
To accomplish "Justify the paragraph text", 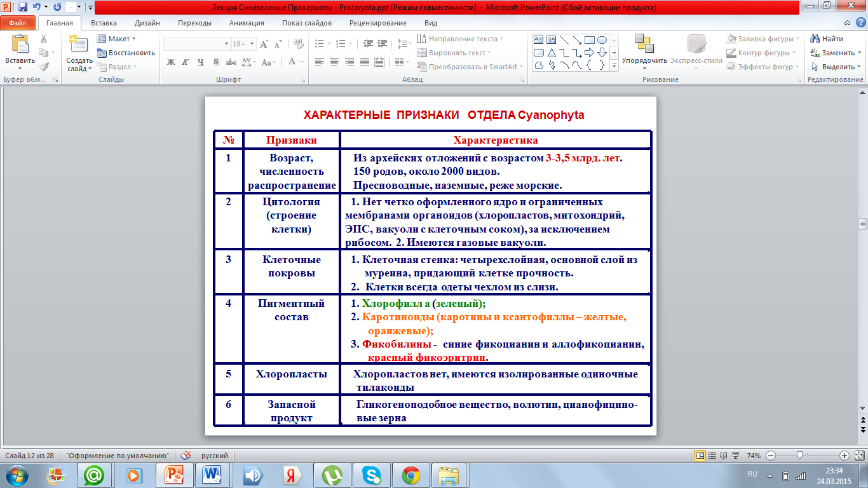I will pos(365,62).
